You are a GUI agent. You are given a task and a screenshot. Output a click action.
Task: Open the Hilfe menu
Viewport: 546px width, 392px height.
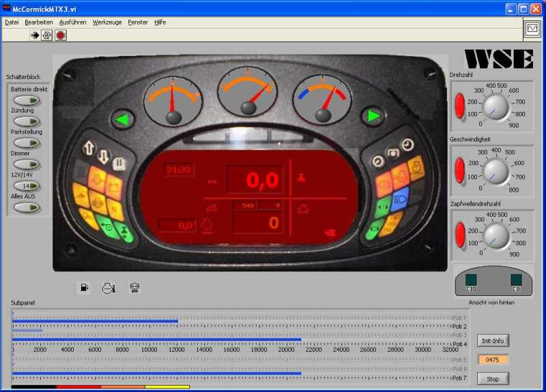click(160, 22)
